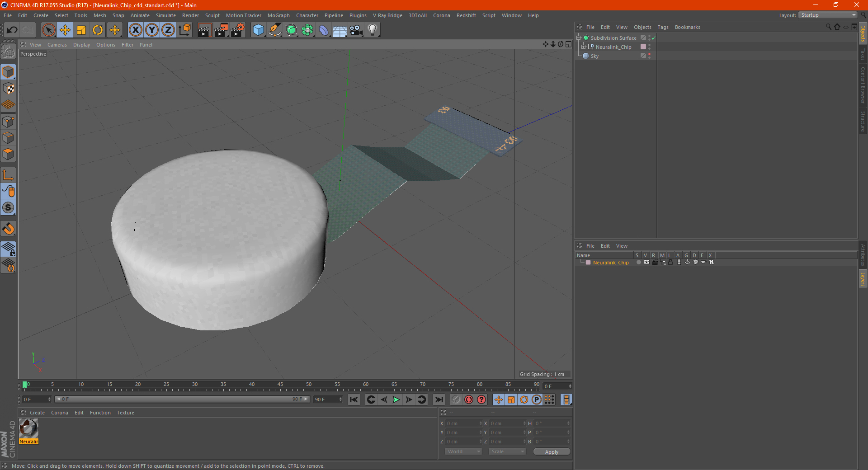Click the Bend deformer icon
The height and width of the screenshot is (470, 868).
click(324, 30)
